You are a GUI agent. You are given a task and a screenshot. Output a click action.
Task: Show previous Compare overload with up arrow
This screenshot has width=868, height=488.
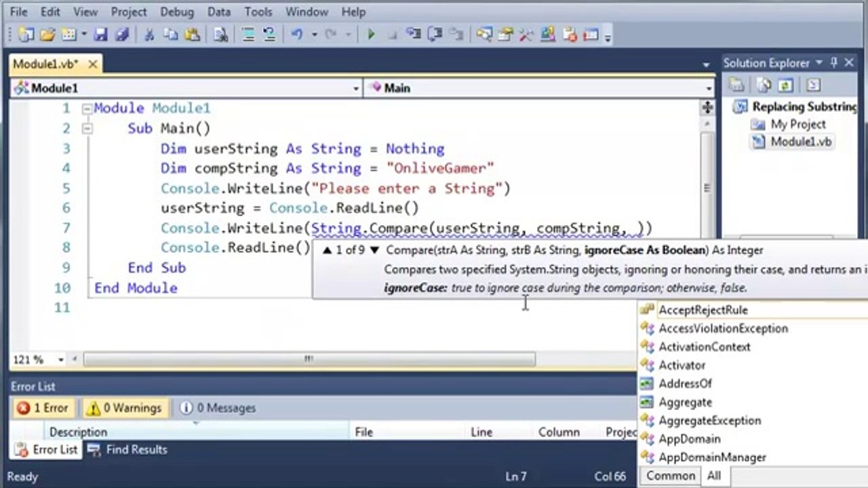(x=328, y=250)
